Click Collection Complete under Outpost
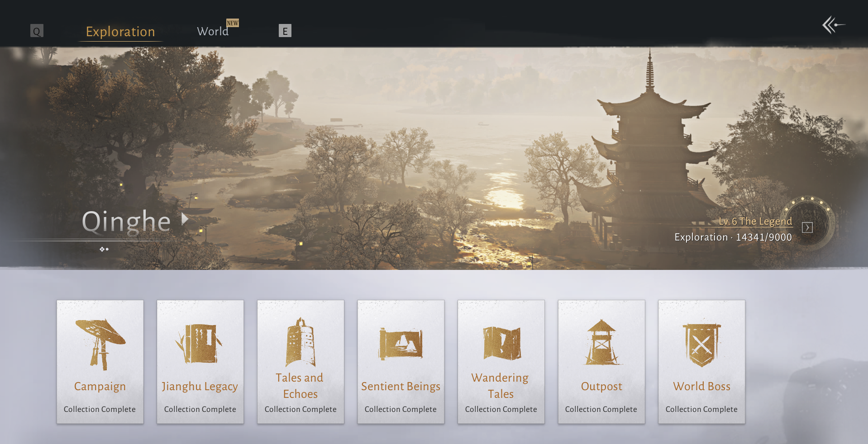The width and height of the screenshot is (868, 444). (601, 409)
